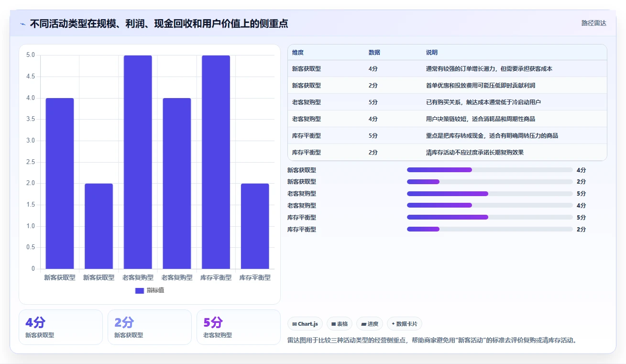Click the Chart.js chip
The height and width of the screenshot is (364, 626).
pyautogui.click(x=305, y=324)
